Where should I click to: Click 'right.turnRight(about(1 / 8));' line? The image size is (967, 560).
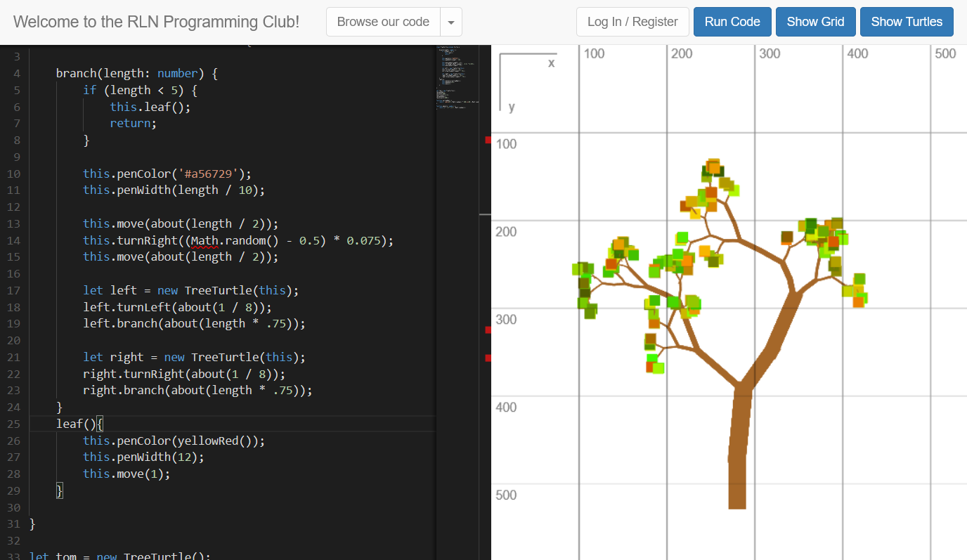(x=184, y=374)
